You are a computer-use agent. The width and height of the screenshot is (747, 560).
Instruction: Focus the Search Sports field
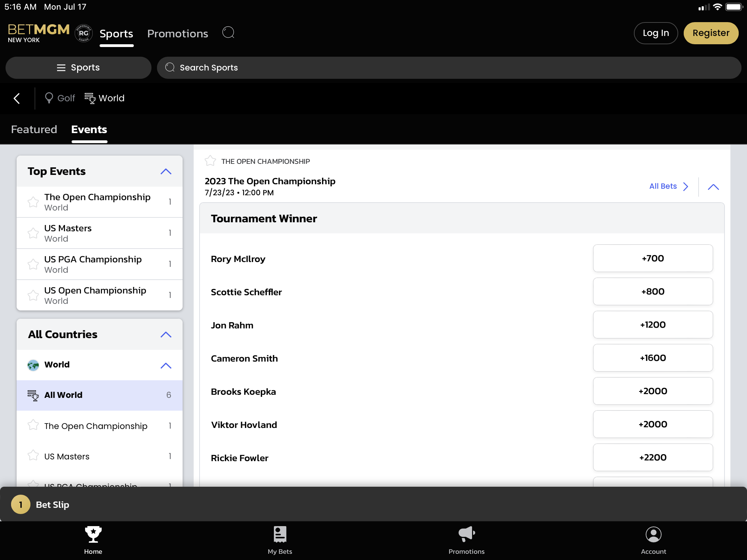tap(449, 68)
